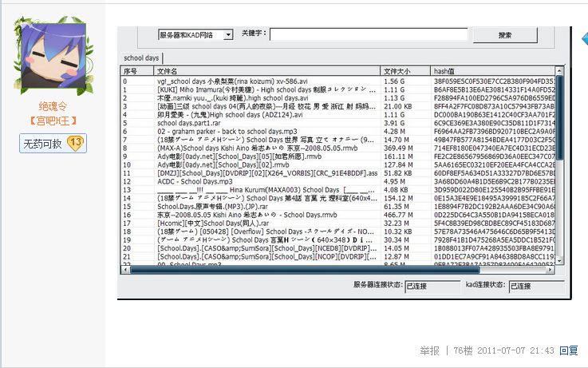Click the level 13 heart icon
The width and height of the screenshot is (588, 368).
[x=75, y=143]
